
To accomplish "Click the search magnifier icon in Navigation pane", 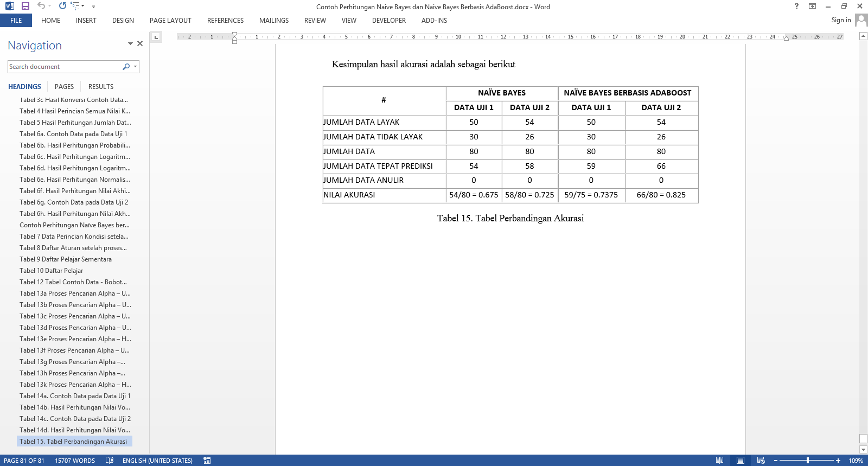I will click(x=126, y=67).
